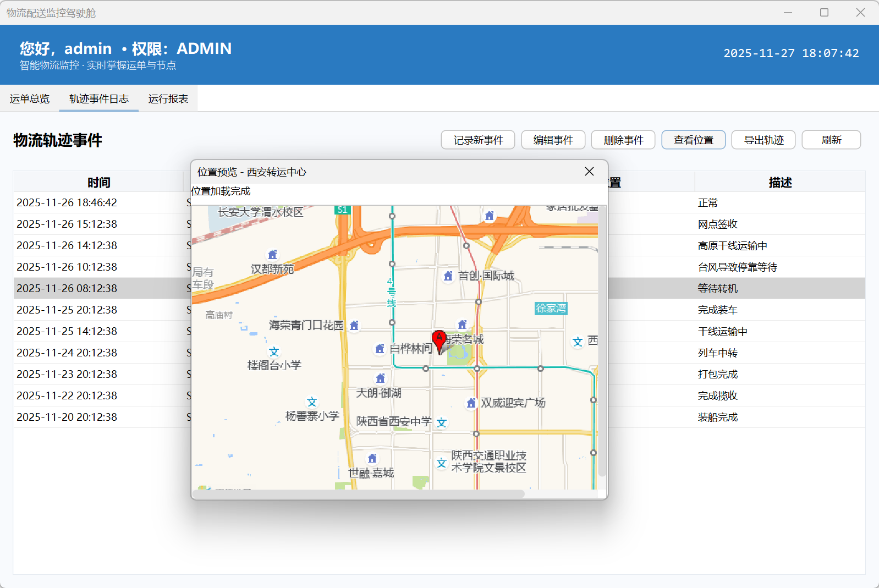Click the 编辑事件 button
This screenshot has height=588, width=879.
coord(553,140)
